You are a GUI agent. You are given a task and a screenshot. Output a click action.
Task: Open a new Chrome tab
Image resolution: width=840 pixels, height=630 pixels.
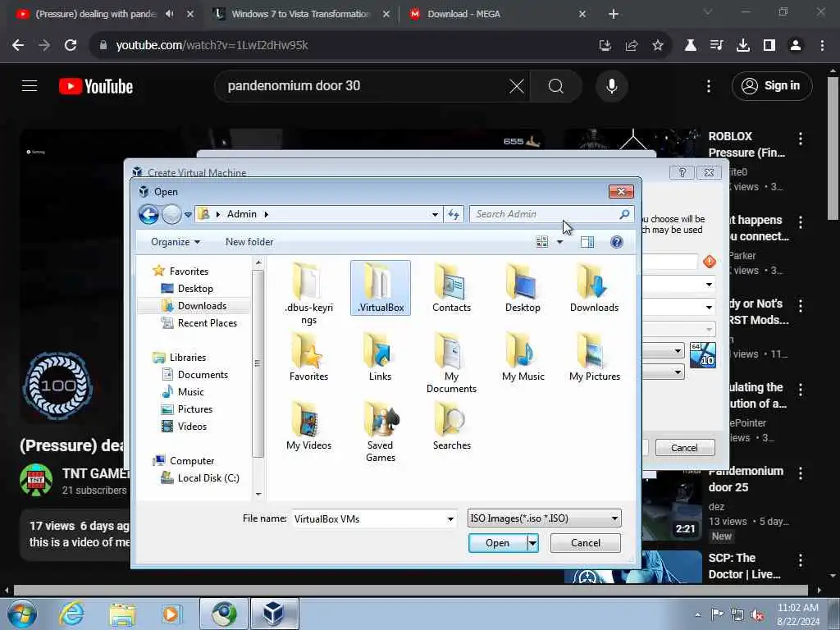[614, 14]
